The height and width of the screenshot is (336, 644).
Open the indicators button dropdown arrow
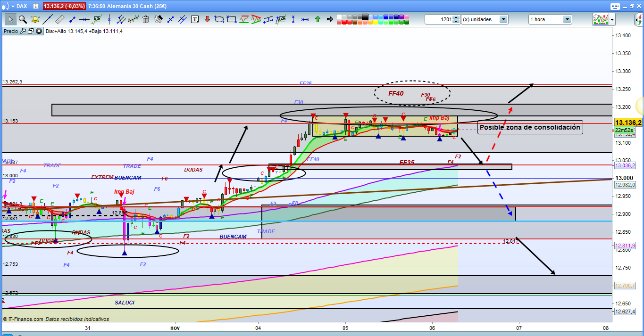point(612,19)
